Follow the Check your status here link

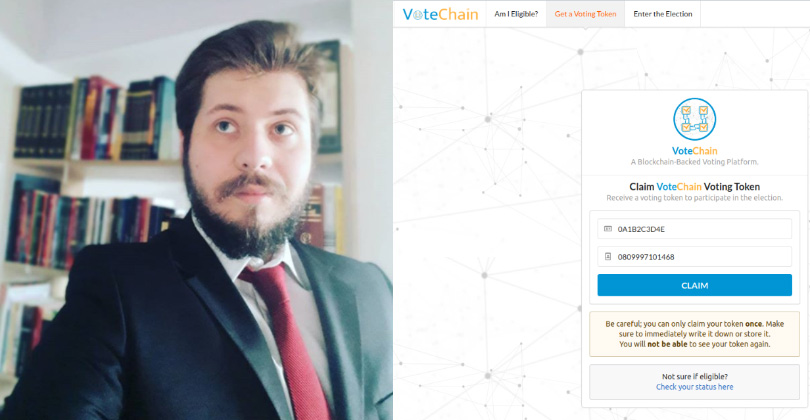tap(694, 387)
